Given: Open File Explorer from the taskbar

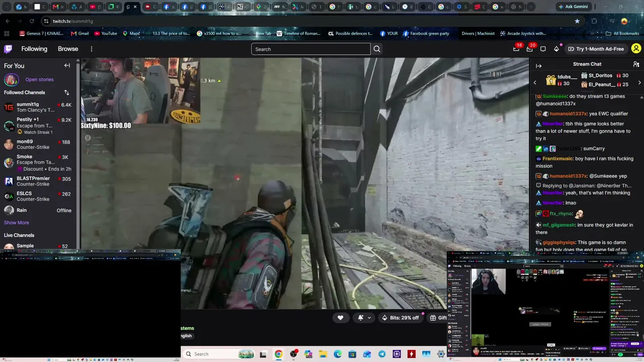Looking at the screenshot, I should pos(323,354).
